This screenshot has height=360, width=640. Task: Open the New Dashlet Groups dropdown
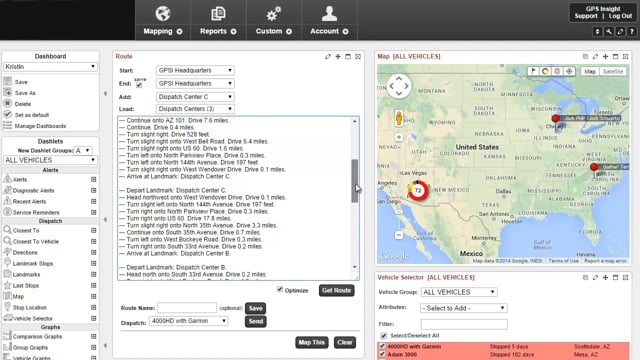coord(82,151)
